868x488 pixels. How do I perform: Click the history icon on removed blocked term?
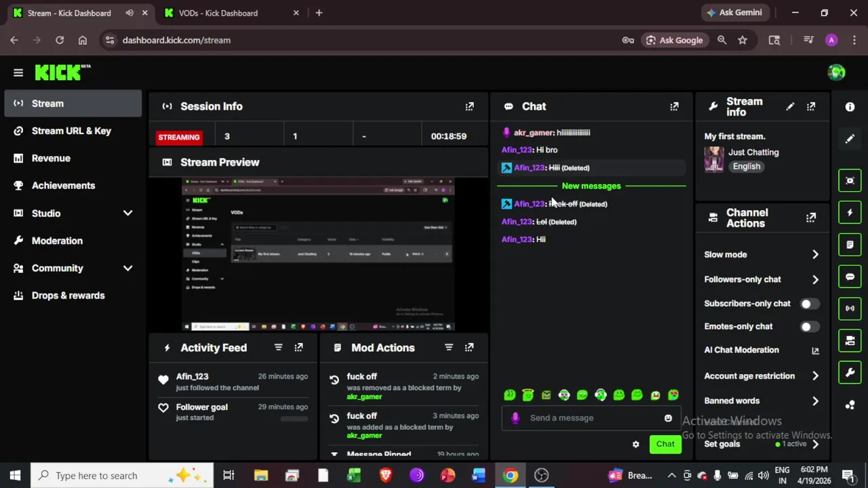click(334, 380)
